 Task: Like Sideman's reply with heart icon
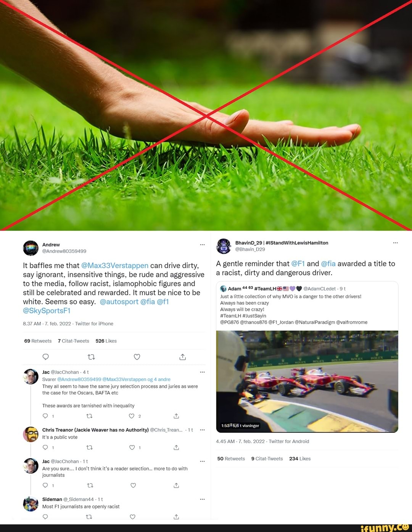coord(133,517)
